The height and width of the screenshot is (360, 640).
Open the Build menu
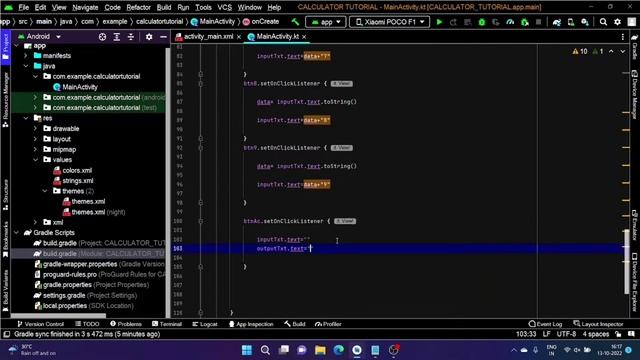pyautogui.click(x=164, y=7)
